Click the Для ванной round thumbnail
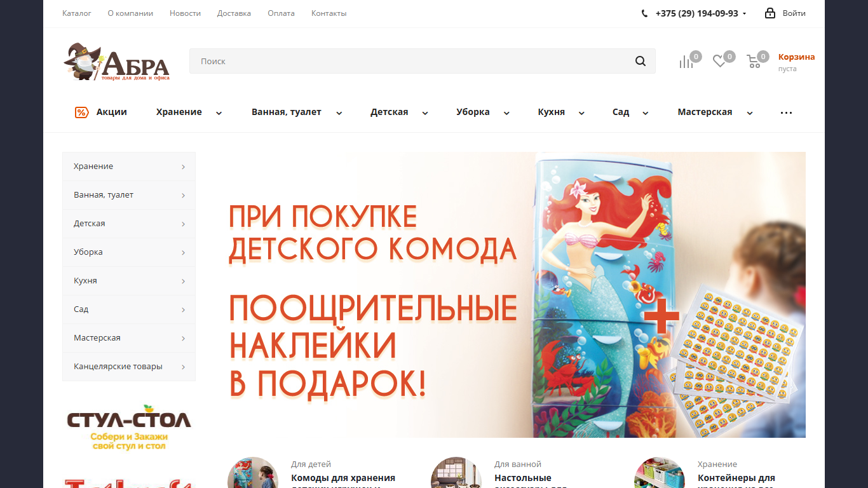This screenshot has height=488, width=868. point(456,473)
